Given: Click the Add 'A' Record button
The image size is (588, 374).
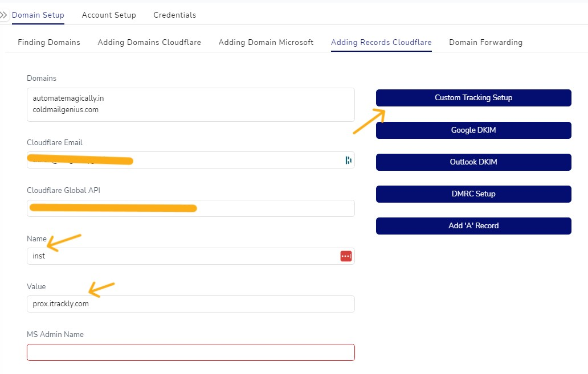Looking at the screenshot, I should tap(473, 226).
